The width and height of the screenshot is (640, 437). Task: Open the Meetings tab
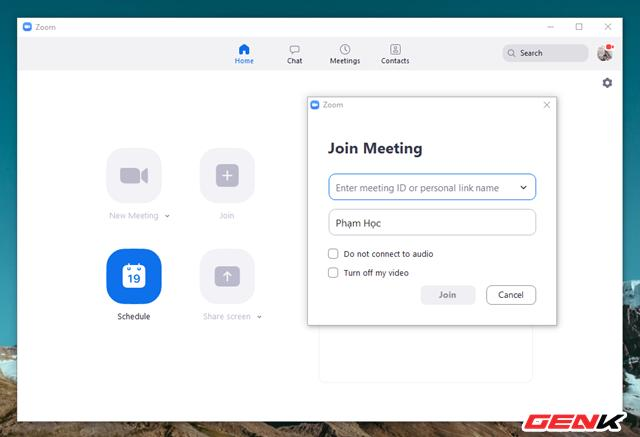tap(345, 54)
